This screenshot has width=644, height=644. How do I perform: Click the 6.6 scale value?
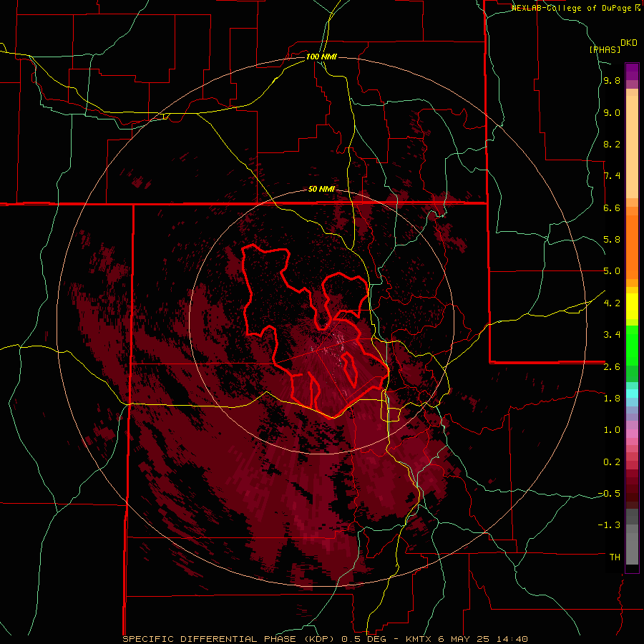tap(612, 208)
